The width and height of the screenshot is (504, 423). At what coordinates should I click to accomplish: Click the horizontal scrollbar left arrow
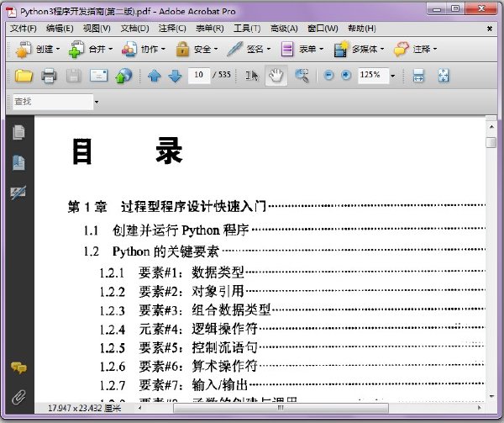point(139,408)
